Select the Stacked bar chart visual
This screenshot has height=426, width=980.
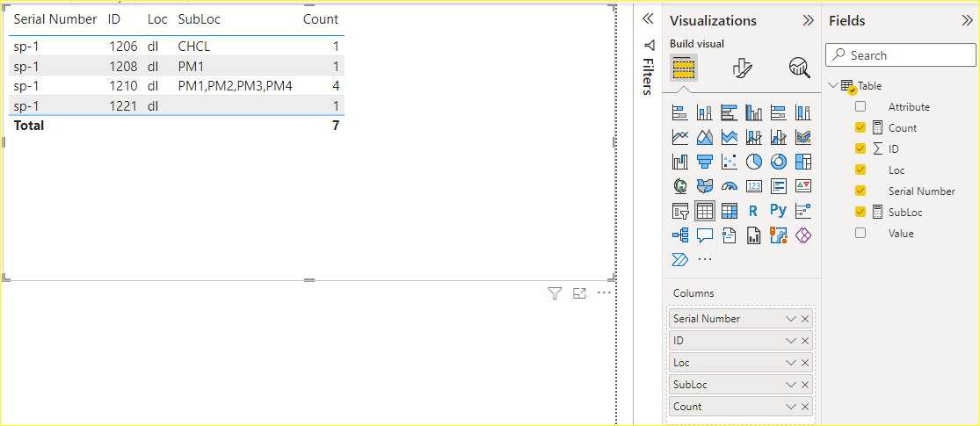(680, 112)
